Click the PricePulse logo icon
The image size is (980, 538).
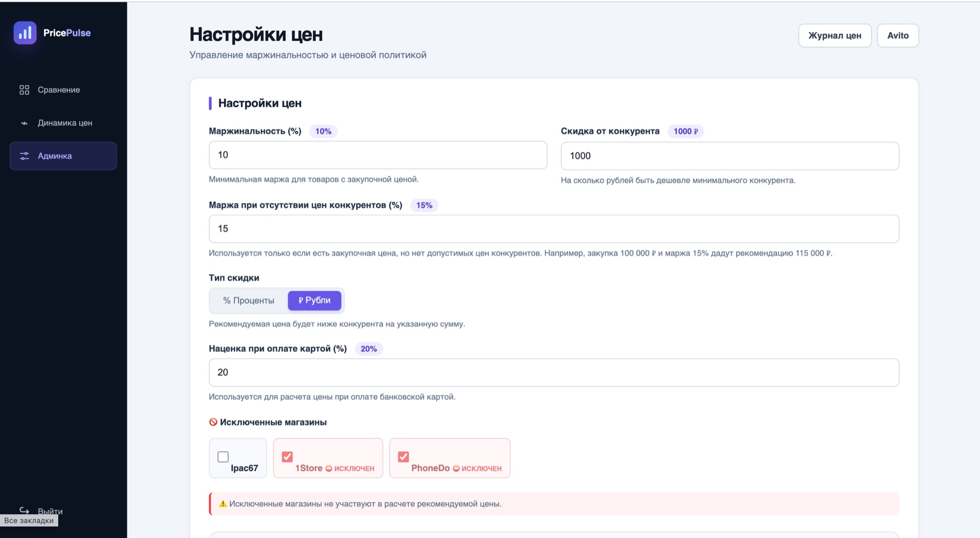25,33
